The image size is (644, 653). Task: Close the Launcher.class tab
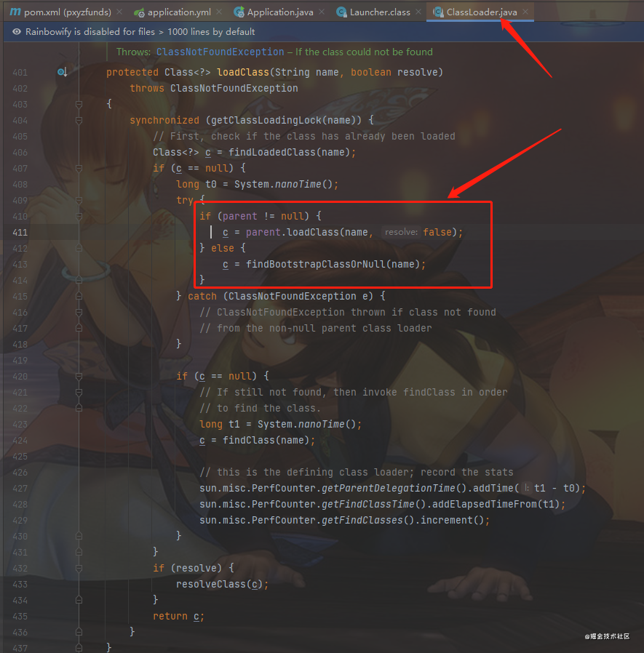pos(418,12)
